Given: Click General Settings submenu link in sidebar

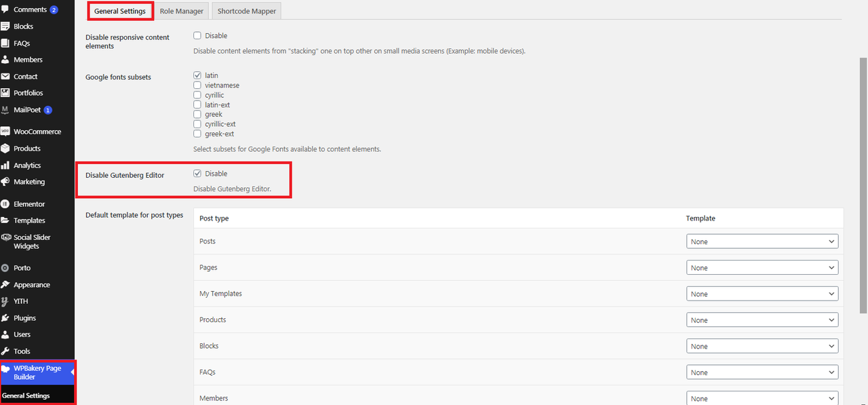Looking at the screenshot, I should click(26, 396).
